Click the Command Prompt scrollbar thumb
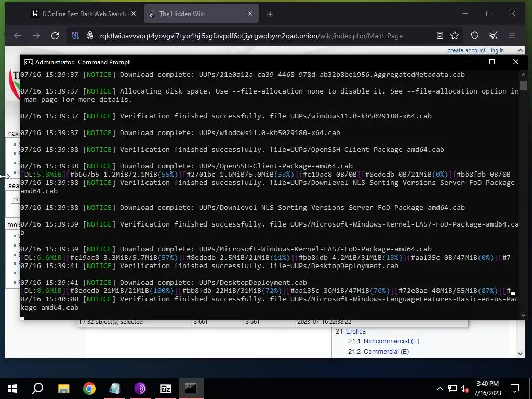Screen dimensions: 532x399 click(523, 86)
